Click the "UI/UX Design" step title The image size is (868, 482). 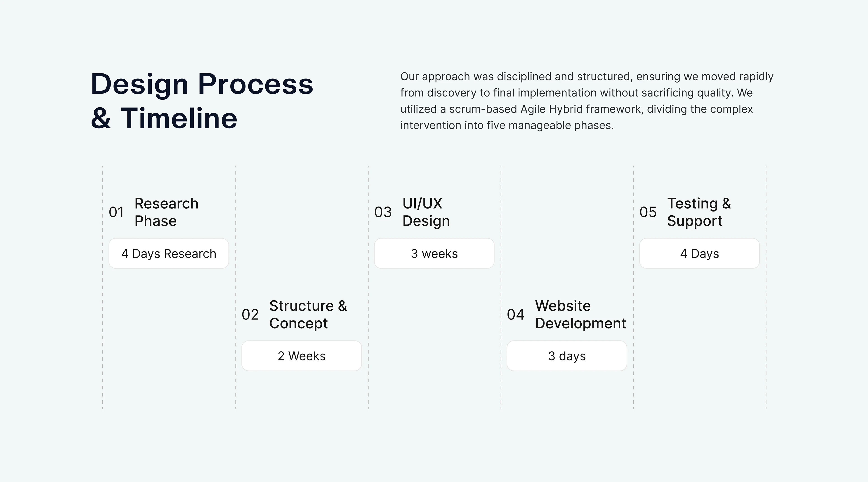[426, 212]
